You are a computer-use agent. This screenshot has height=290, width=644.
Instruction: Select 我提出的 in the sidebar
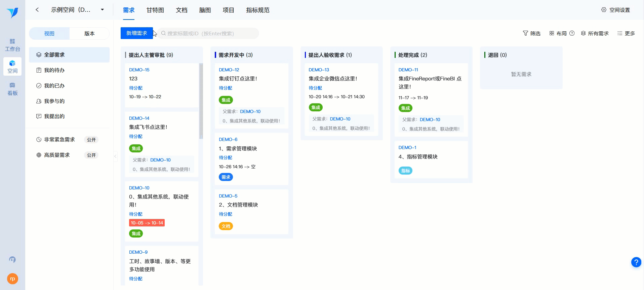tap(69, 116)
